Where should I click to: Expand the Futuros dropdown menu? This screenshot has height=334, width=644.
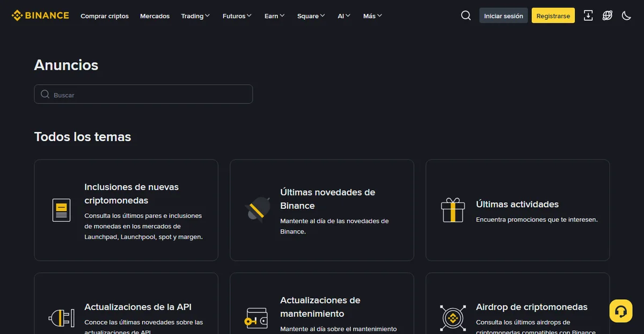237,16
